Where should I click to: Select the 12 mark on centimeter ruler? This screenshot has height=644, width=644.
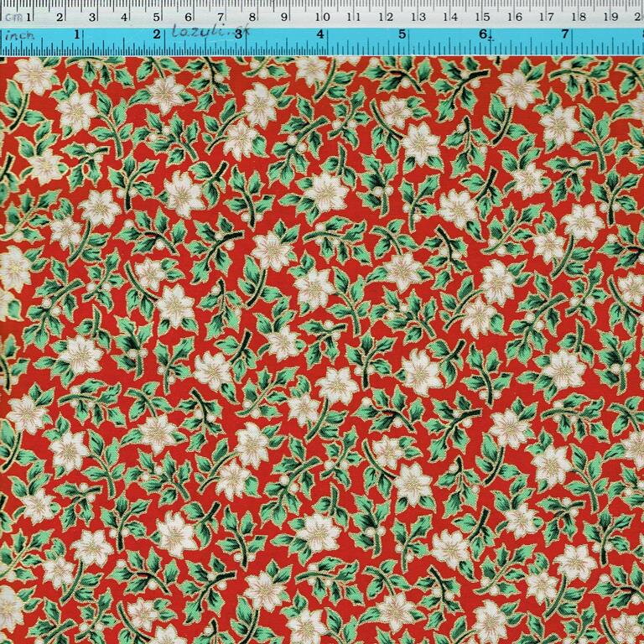386,17
